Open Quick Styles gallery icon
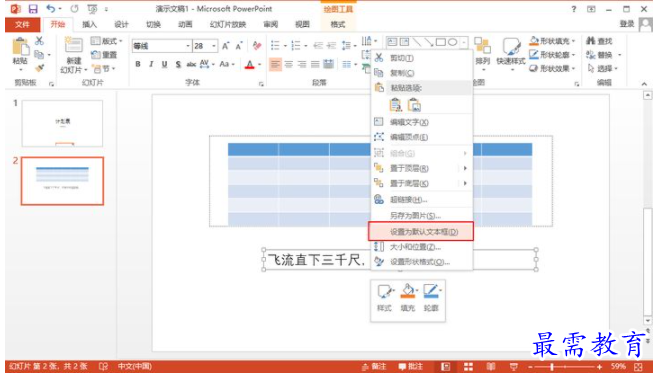 (x=511, y=47)
